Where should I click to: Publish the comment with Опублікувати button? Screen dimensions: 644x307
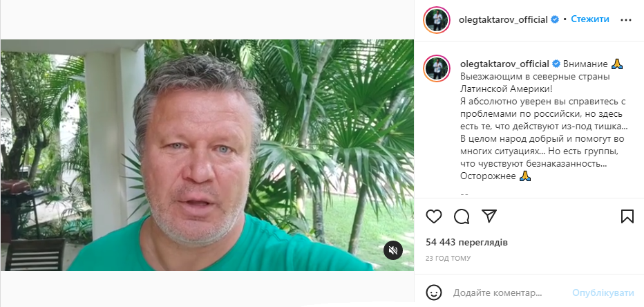coord(603,293)
